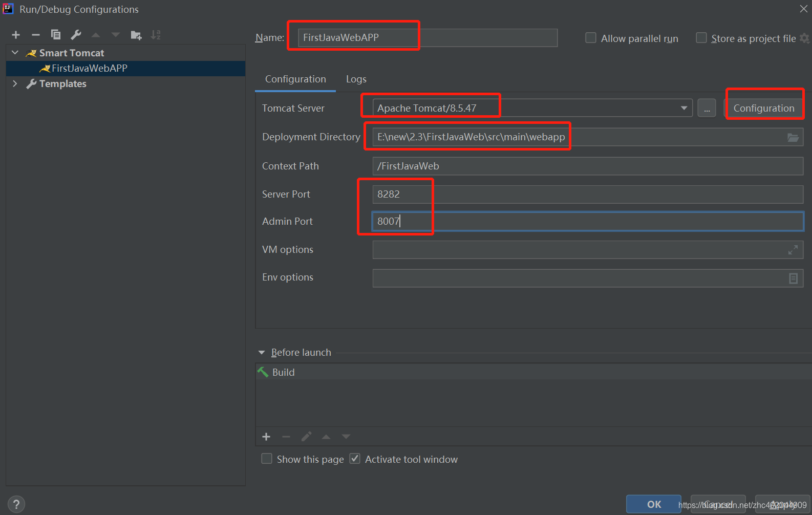Click the Smart Tomcat group label
Image resolution: width=812 pixels, height=515 pixels.
click(x=72, y=53)
